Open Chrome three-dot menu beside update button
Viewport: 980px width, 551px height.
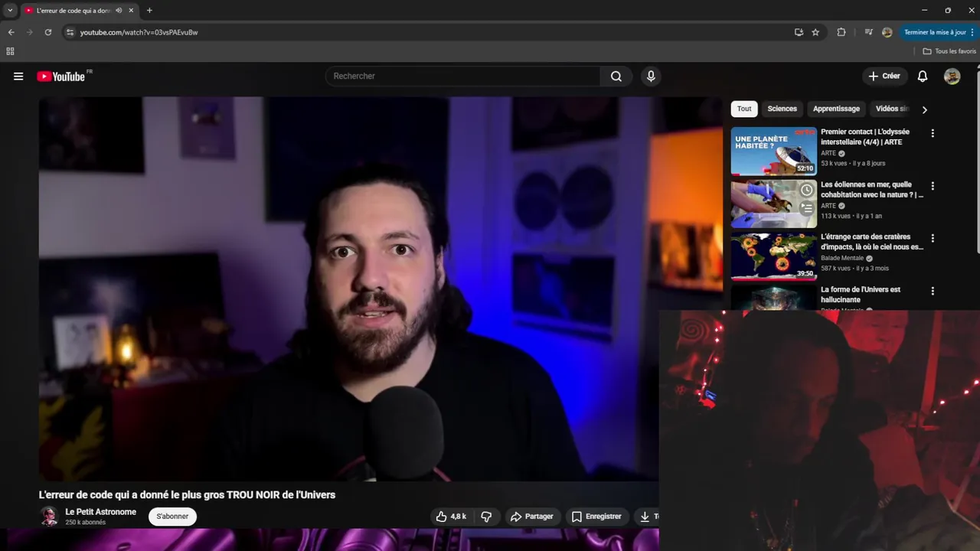click(x=972, y=32)
